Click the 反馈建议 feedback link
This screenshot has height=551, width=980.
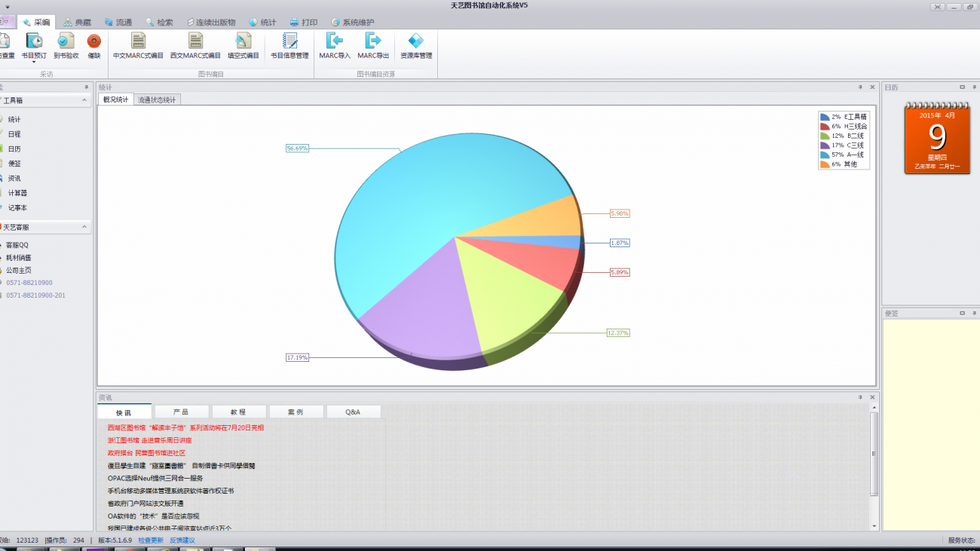182,540
